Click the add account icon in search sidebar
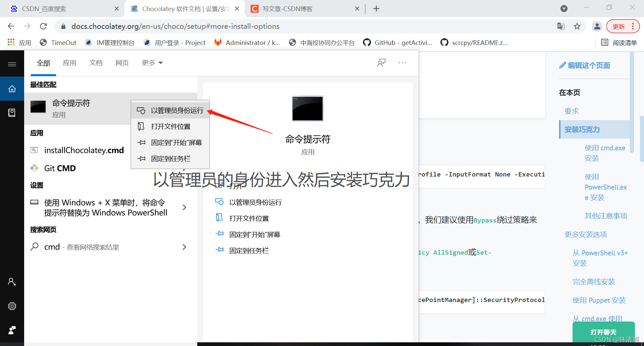Viewport: 644px width, 346px height. tap(12, 282)
